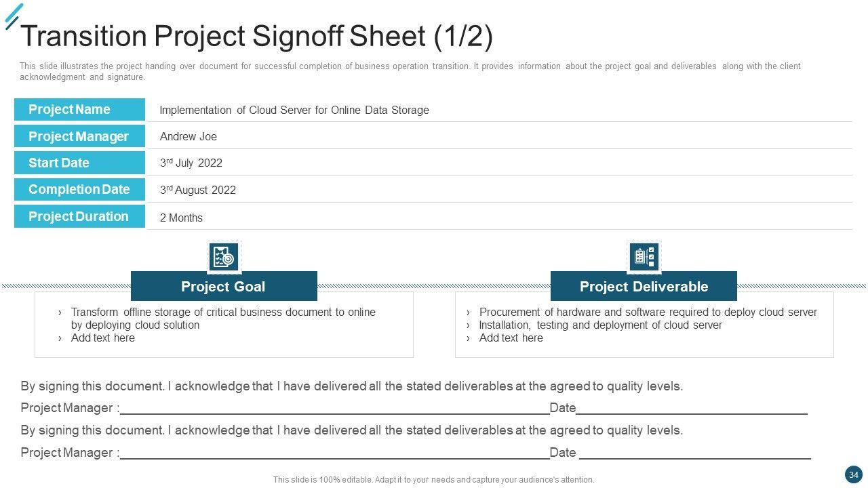The height and width of the screenshot is (488, 868).
Task: Click the Project Deliverable header banner
Action: tap(644, 287)
